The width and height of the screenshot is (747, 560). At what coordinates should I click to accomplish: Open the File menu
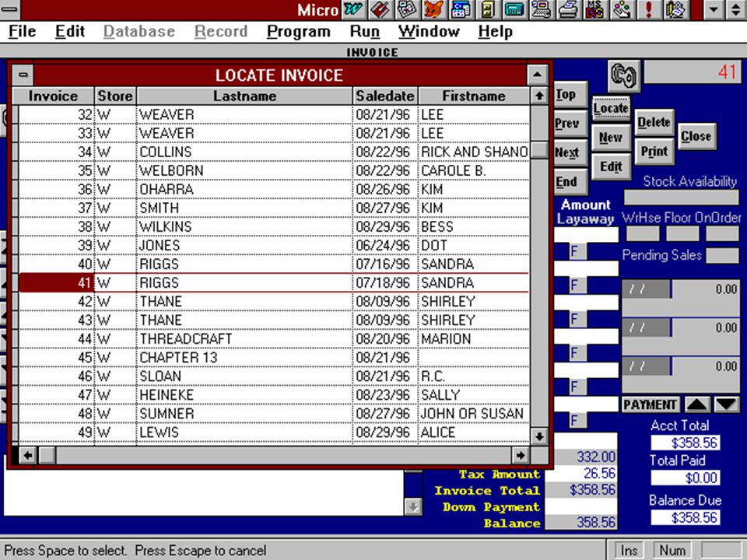23,31
